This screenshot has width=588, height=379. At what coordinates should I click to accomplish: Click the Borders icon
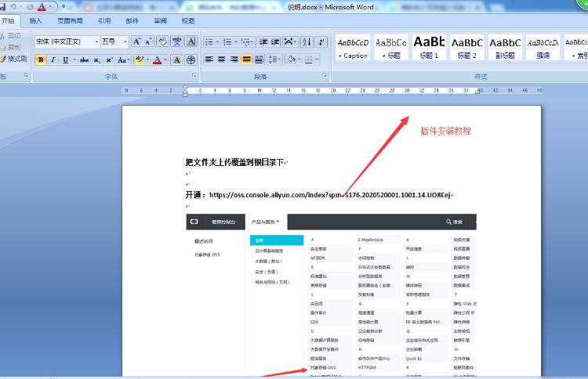coord(309,60)
